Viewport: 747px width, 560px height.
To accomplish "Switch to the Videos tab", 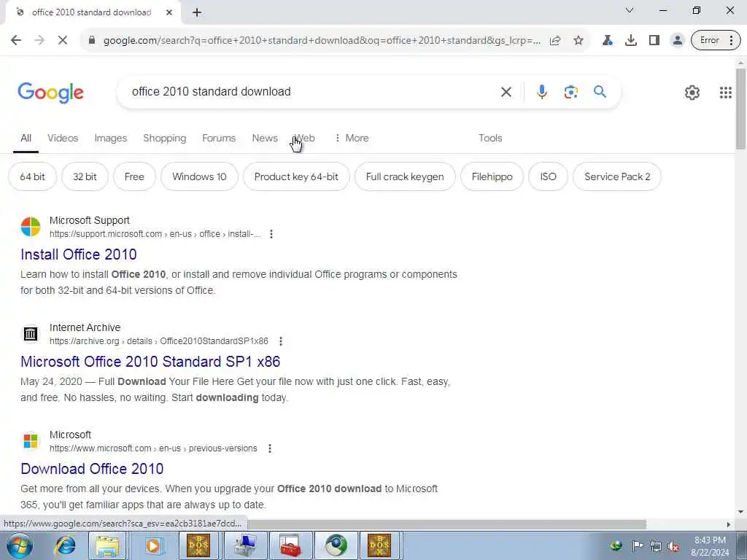I will click(x=63, y=138).
